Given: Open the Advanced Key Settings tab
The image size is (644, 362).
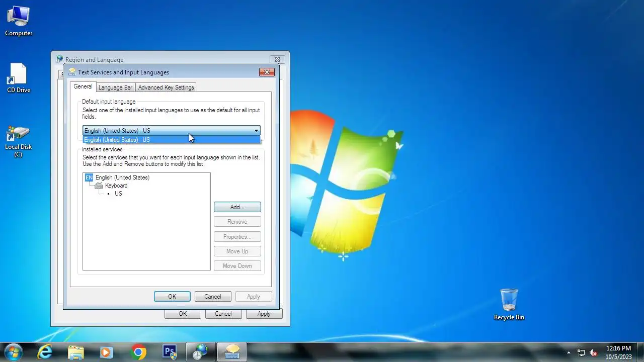Looking at the screenshot, I should [166, 87].
